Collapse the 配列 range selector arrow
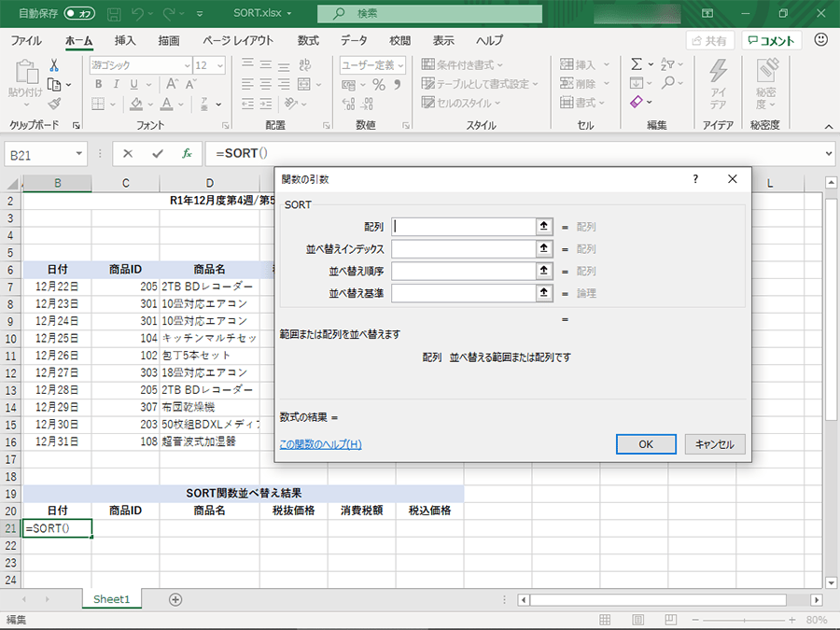The height and width of the screenshot is (630, 840). 543,227
